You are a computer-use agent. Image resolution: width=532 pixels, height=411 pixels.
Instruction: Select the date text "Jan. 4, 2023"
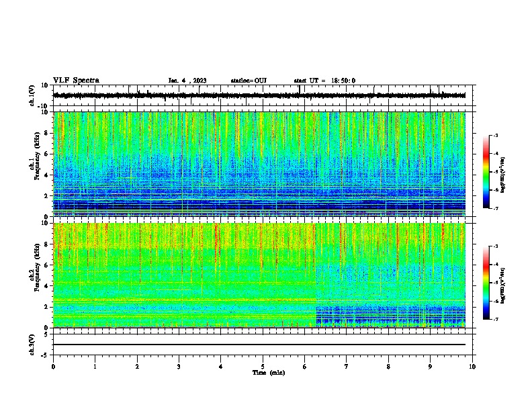click(x=187, y=81)
